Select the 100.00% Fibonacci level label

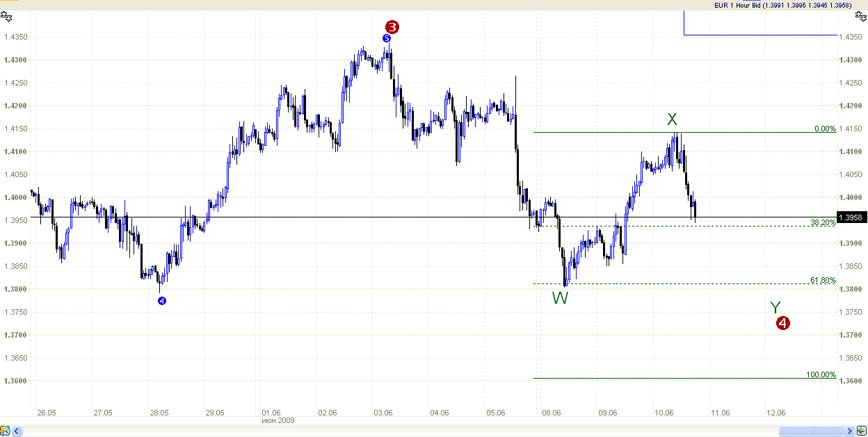[821, 375]
